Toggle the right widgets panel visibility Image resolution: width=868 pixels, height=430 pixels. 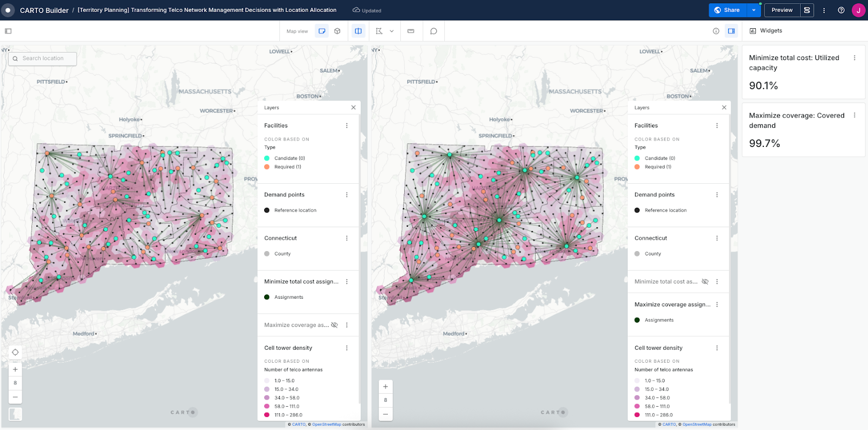(731, 31)
